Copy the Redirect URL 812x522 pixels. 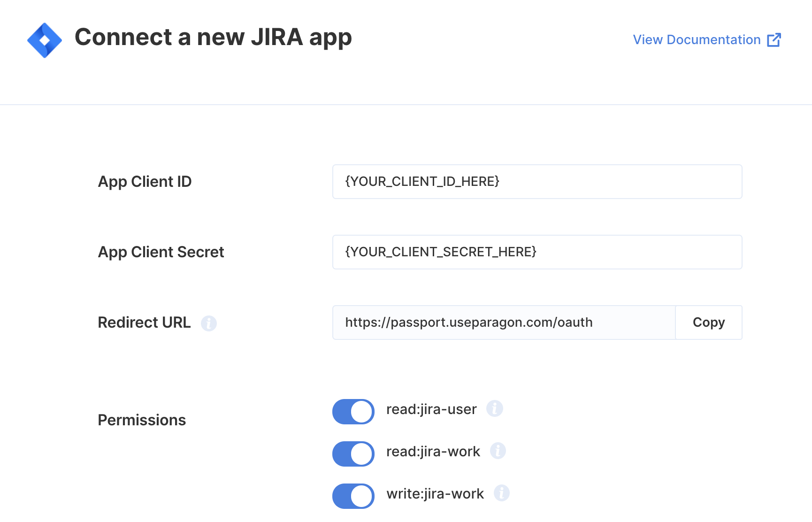[709, 322]
